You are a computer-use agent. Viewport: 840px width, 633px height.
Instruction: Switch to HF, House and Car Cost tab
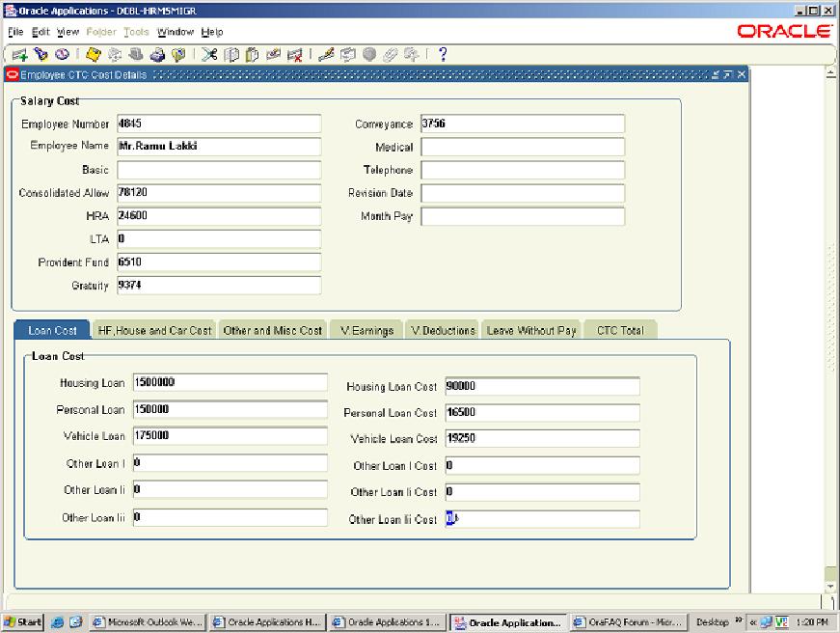pyautogui.click(x=154, y=330)
